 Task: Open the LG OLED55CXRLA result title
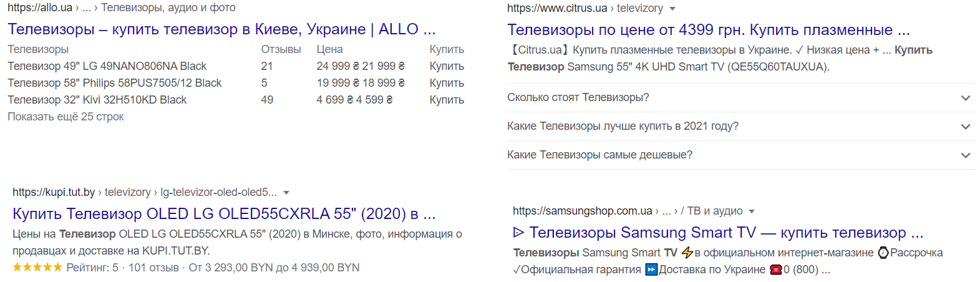point(224,214)
